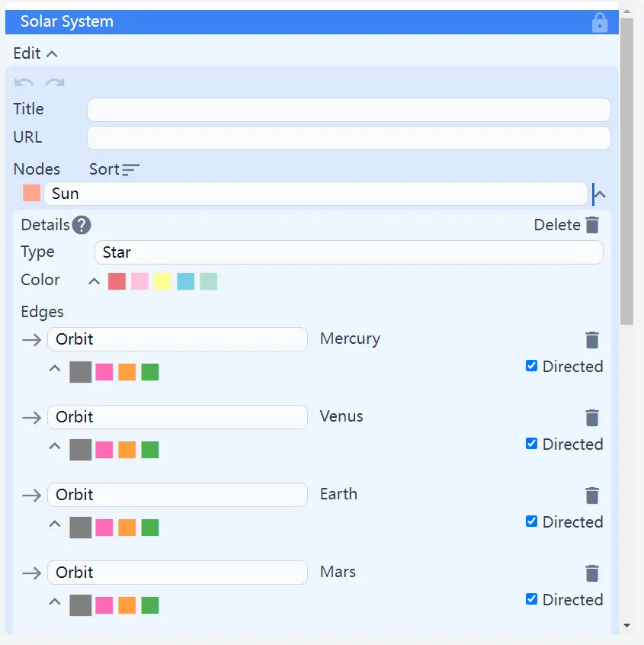The height and width of the screenshot is (645, 644).
Task: Pick the green color for Earth edge
Action: tap(150, 528)
